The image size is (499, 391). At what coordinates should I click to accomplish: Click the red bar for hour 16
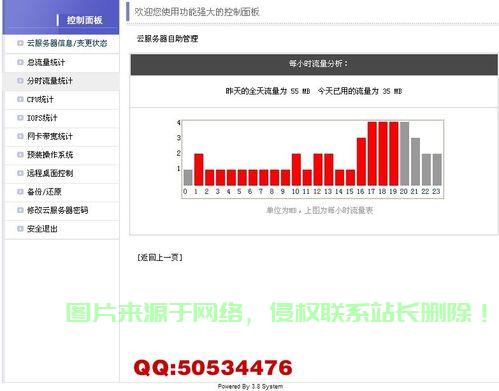[361, 162]
